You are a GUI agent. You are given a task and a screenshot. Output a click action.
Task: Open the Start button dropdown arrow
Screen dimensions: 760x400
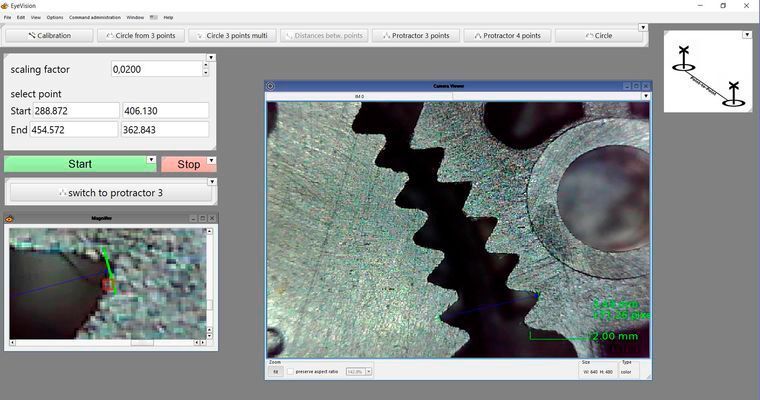point(151,160)
